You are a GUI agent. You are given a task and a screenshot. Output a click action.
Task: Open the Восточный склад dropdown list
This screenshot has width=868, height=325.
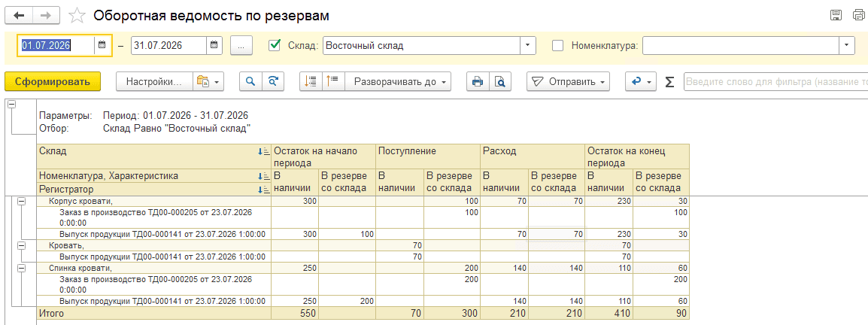coord(528,45)
